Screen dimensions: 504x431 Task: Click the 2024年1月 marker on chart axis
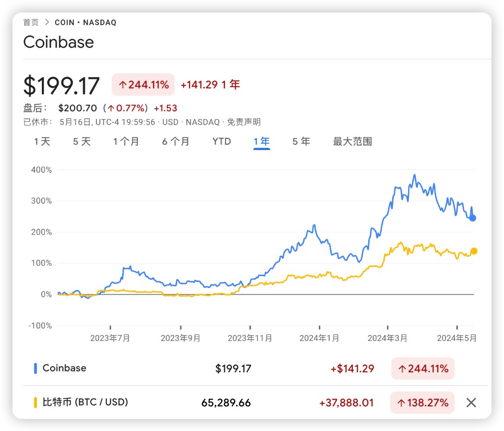319,338
